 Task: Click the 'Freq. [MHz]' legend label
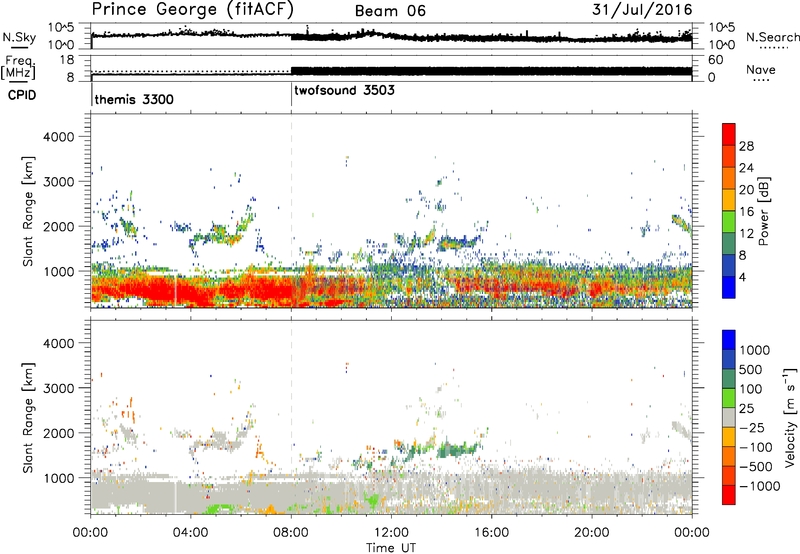tap(19, 67)
